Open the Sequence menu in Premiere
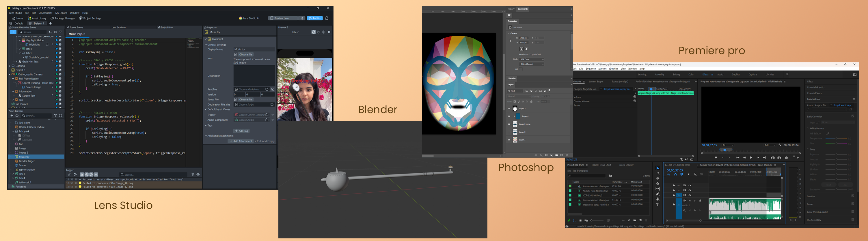The image size is (868, 241). (x=591, y=69)
